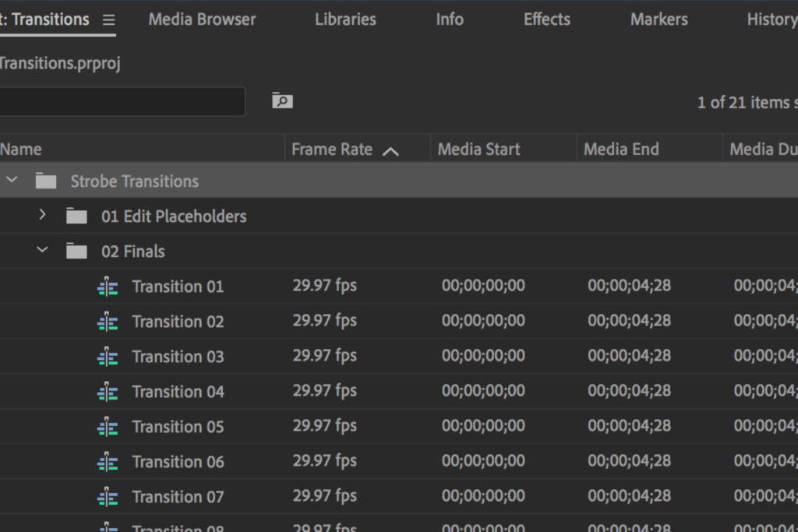Sort by the Frame Rate column header
Viewport: 798px width, 532px height.
click(332, 150)
